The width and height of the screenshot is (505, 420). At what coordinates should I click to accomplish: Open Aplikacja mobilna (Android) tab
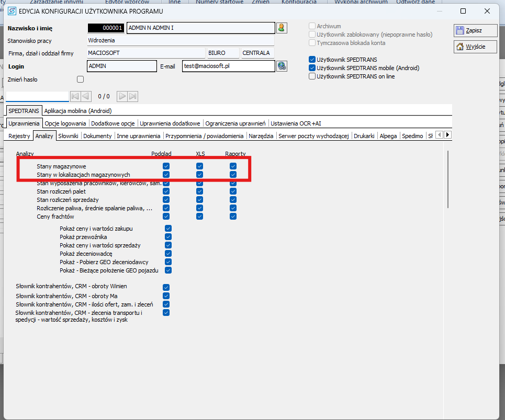(x=78, y=111)
